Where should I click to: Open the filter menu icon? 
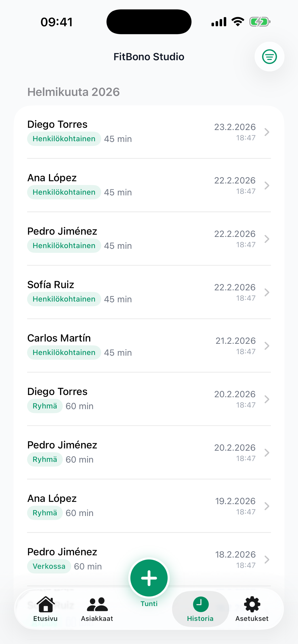click(x=269, y=57)
